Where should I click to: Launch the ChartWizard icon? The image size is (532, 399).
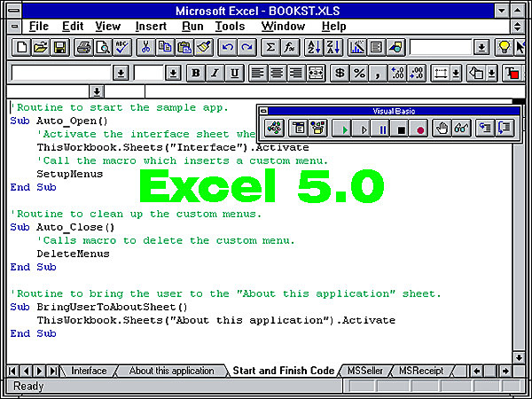tap(357, 48)
